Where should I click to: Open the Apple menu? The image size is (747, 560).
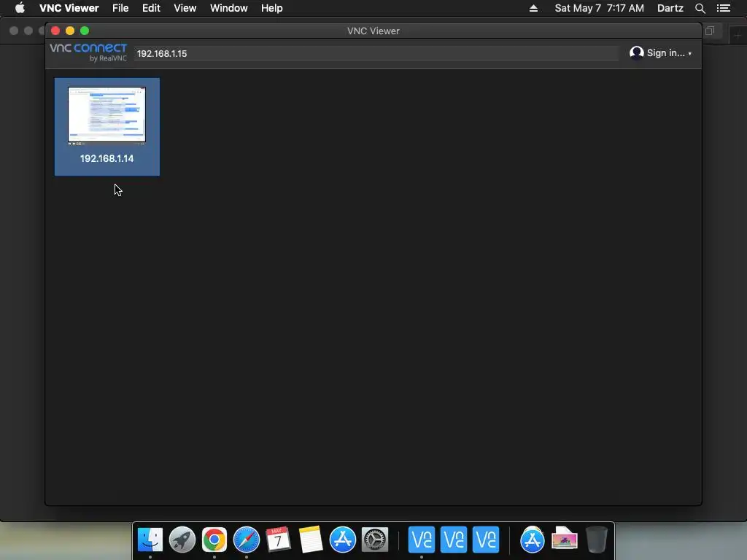20,8
